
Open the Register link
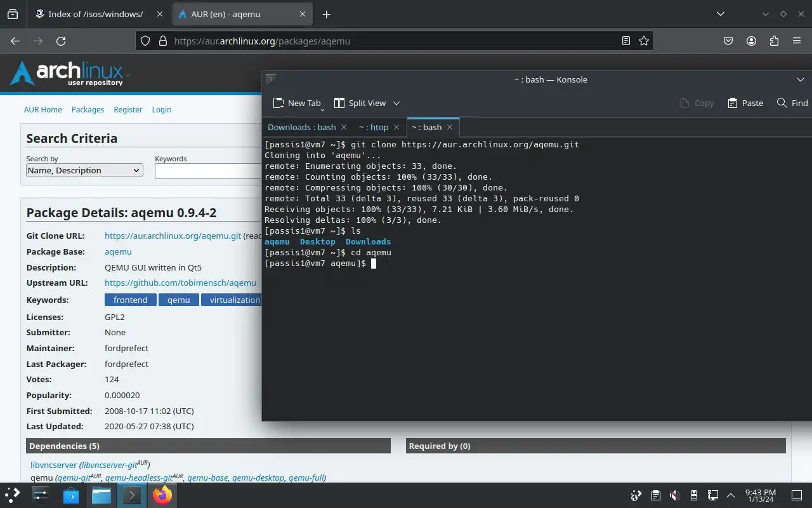[128, 109]
